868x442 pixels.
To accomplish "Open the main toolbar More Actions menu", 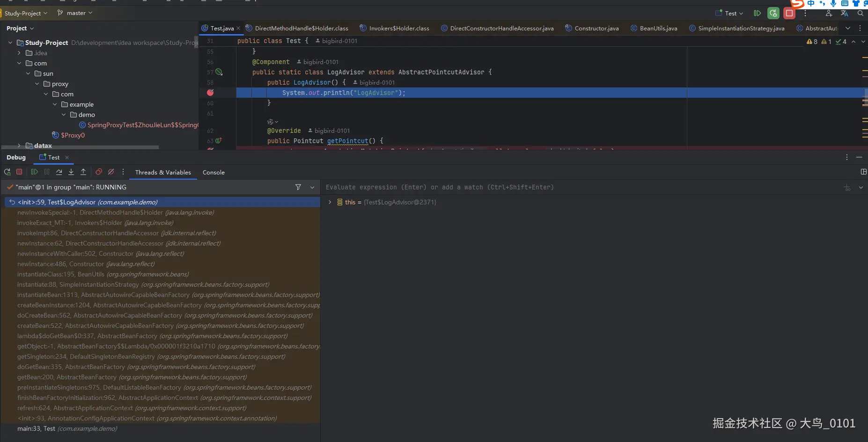I will click(805, 13).
